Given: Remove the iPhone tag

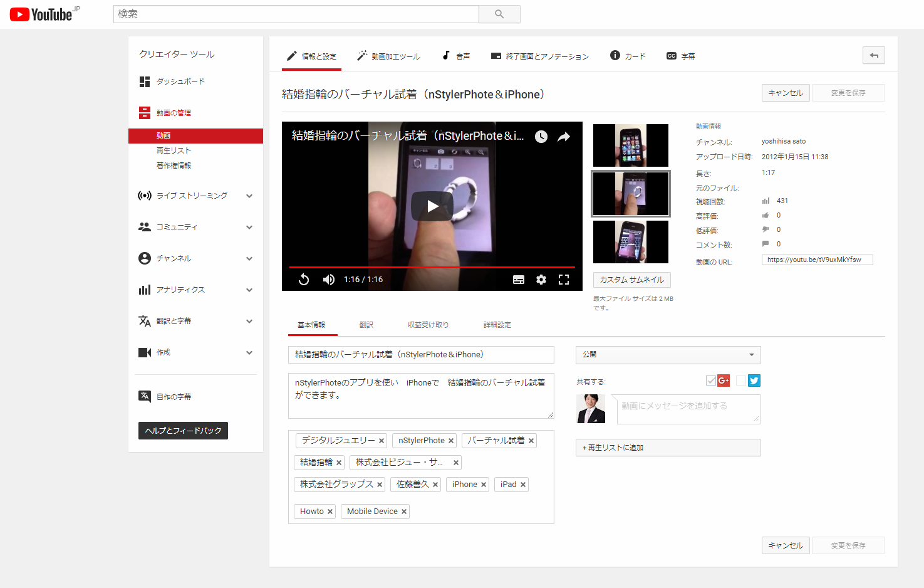Looking at the screenshot, I should (483, 485).
